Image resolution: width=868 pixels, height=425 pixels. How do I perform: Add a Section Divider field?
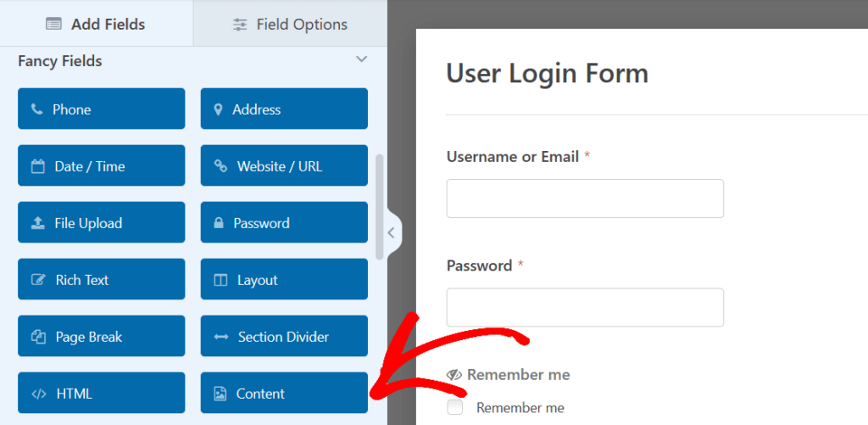click(x=284, y=337)
